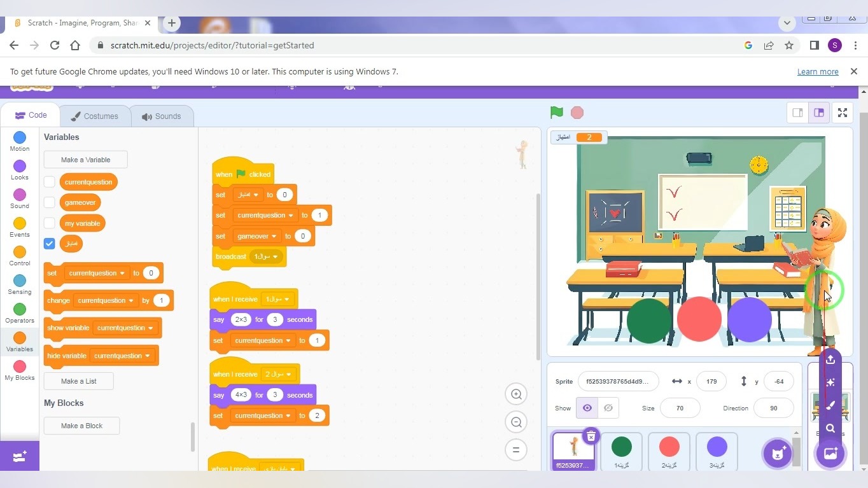Open the Learn more link
Screen dimensions: 868x488
coord(818,72)
